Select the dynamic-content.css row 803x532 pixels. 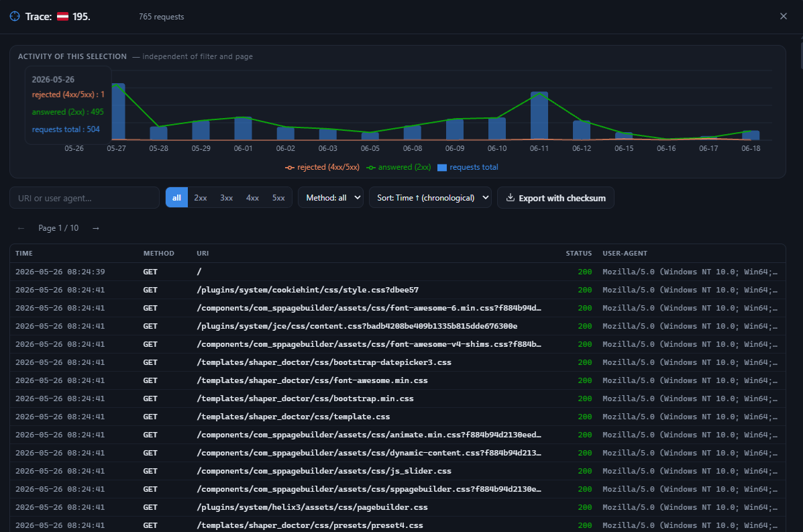[397, 453]
